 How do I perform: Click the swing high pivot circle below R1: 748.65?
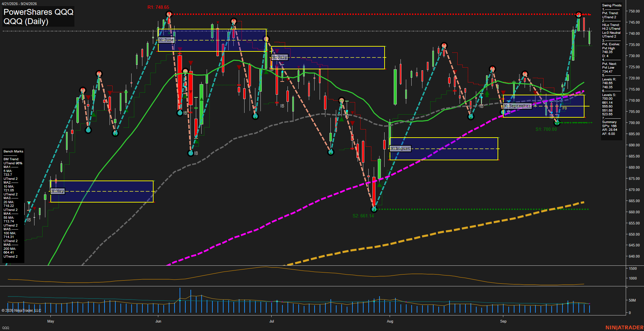pos(169,14)
